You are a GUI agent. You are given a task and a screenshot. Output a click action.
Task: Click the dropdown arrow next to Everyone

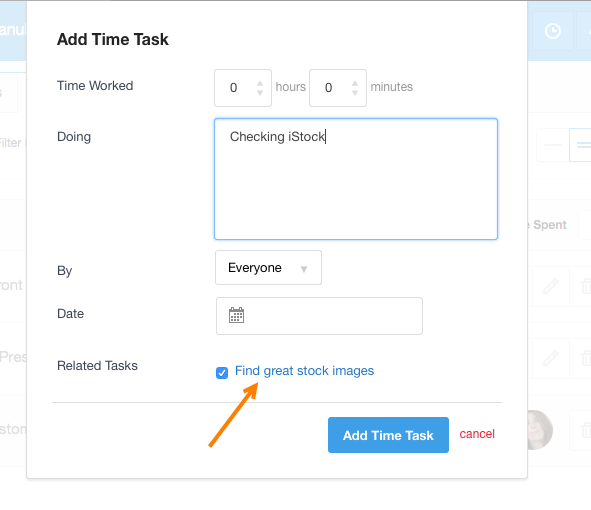click(x=304, y=269)
